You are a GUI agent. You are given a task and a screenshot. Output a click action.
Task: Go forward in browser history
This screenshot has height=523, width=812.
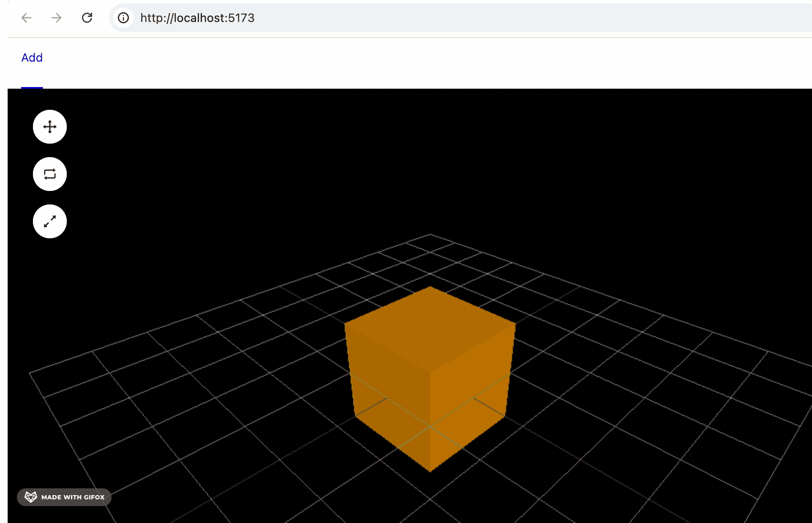point(56,18)
